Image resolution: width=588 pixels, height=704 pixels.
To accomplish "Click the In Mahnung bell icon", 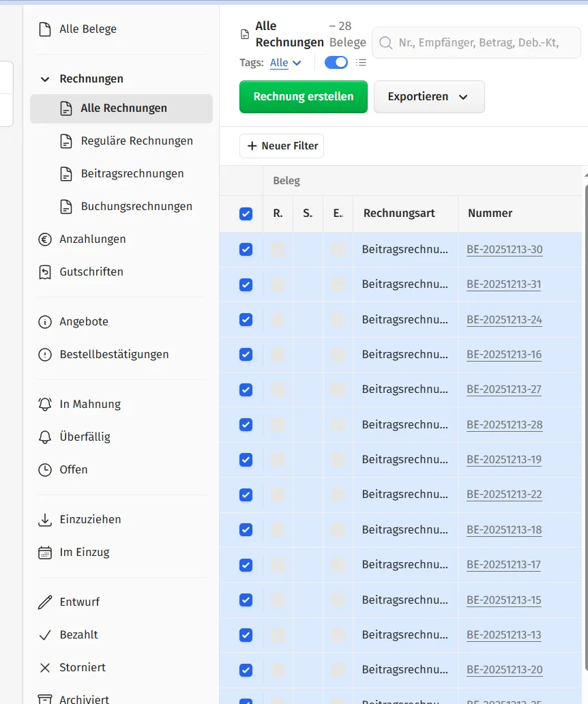I will pyautogui.click(x=45, y=405).
